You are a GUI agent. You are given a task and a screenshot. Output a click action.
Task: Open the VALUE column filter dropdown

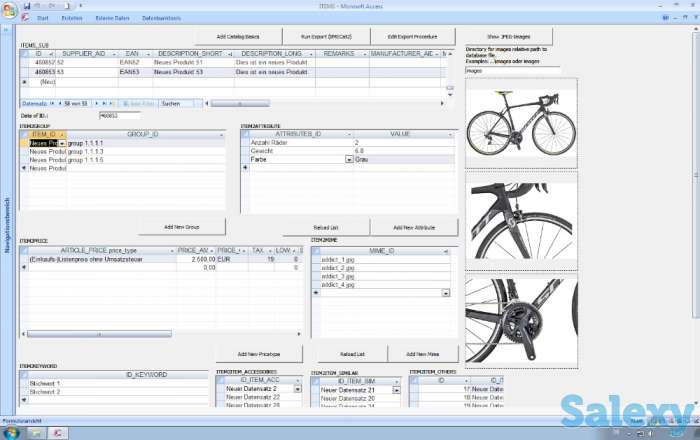(x=450, y=134)
